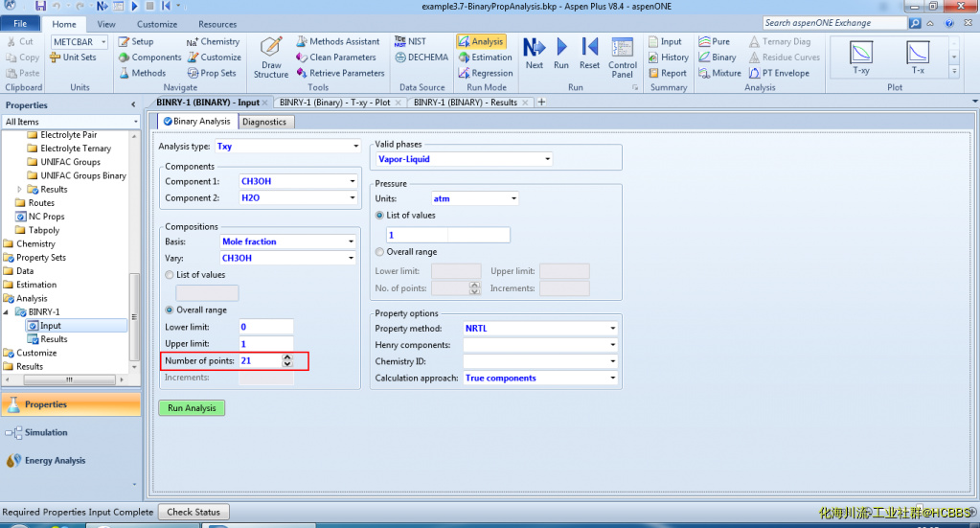Switch to BINRY-1 Results tab
This screenshot has width=980, height=528.
[x=466, y=102]
